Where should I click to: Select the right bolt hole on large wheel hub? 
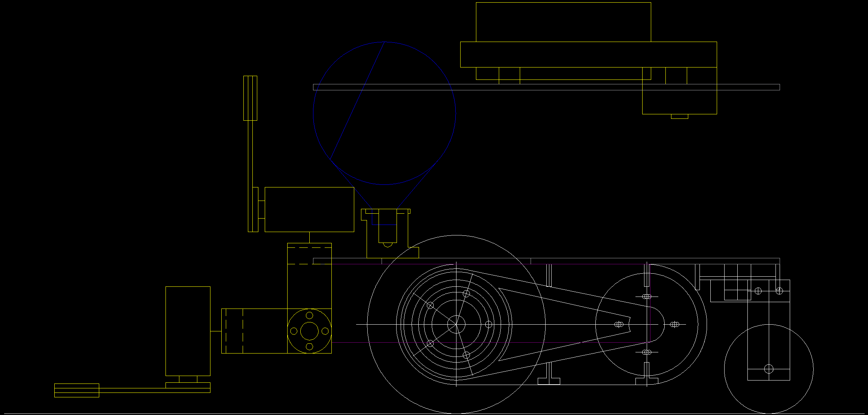click(488, 324)
